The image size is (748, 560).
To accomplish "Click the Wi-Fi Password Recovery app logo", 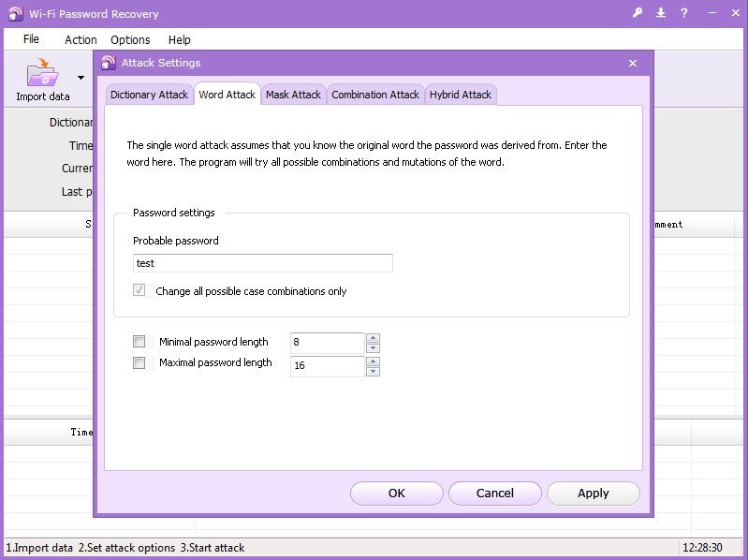I will (15, 13).
